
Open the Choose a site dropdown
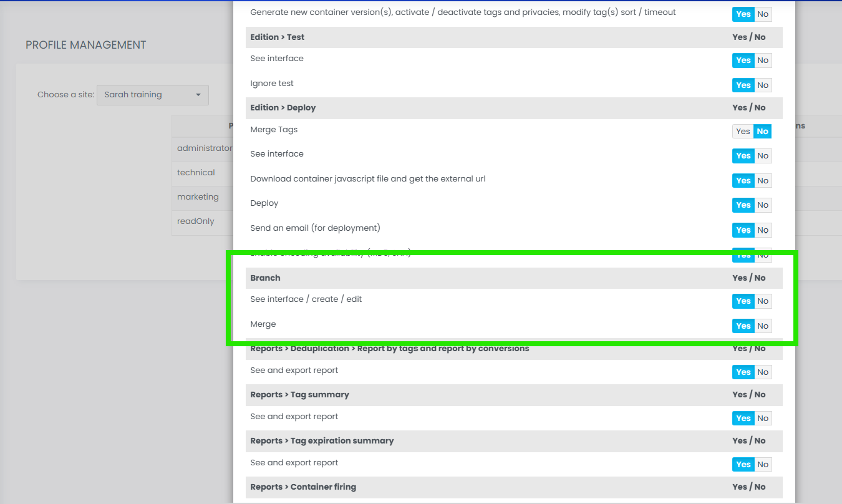[152, 95]
